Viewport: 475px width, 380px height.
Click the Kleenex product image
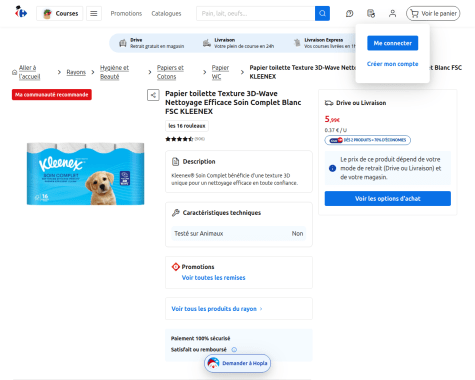[x=86, y=174]
